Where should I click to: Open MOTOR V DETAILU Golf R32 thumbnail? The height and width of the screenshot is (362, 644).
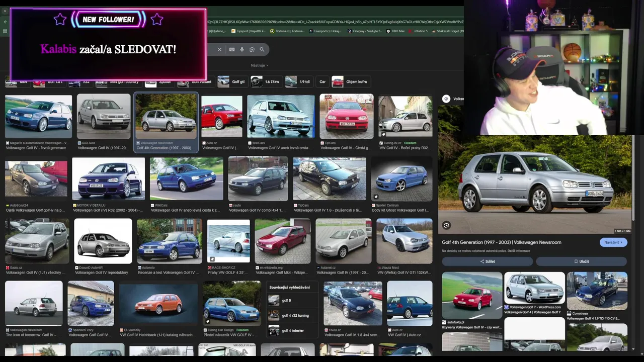(x=108, y=179)
